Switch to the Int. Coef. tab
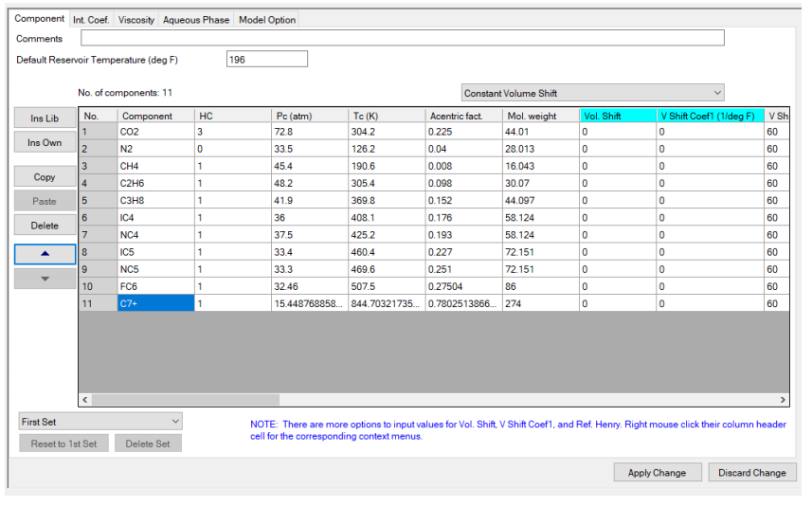The image size is (812, 507). (x=91, y=20)
